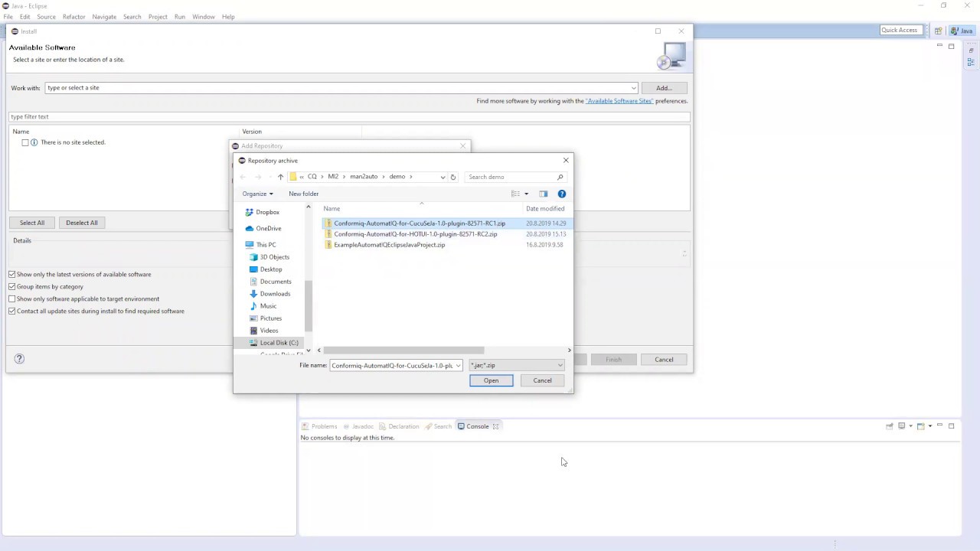Open the 'Available Software Sites' link
Viewport: 980px width, 551px height.
click(x=619, y=101)
